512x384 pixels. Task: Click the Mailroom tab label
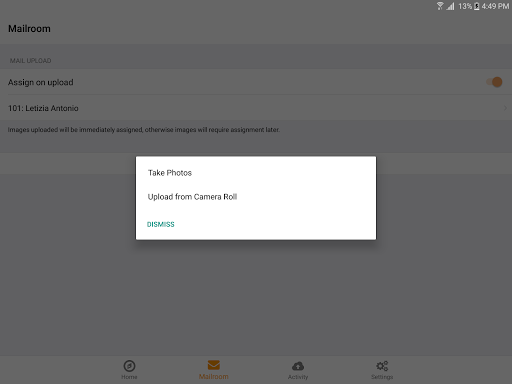[x=214, y=377]
